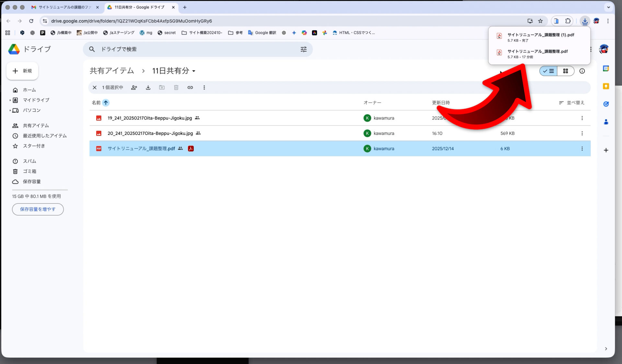Click the download icon in selection toolbar
Screen dimensions: 622x364
[148, 87]
